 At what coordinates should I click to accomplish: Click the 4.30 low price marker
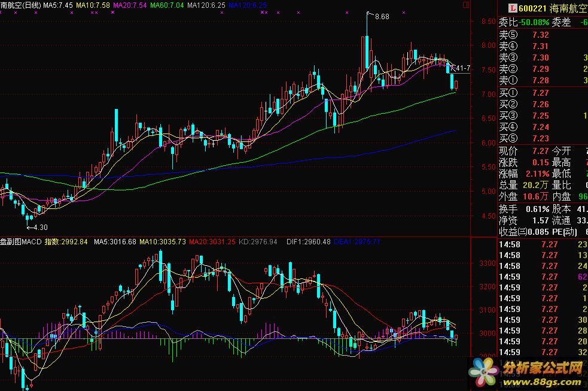41,228
